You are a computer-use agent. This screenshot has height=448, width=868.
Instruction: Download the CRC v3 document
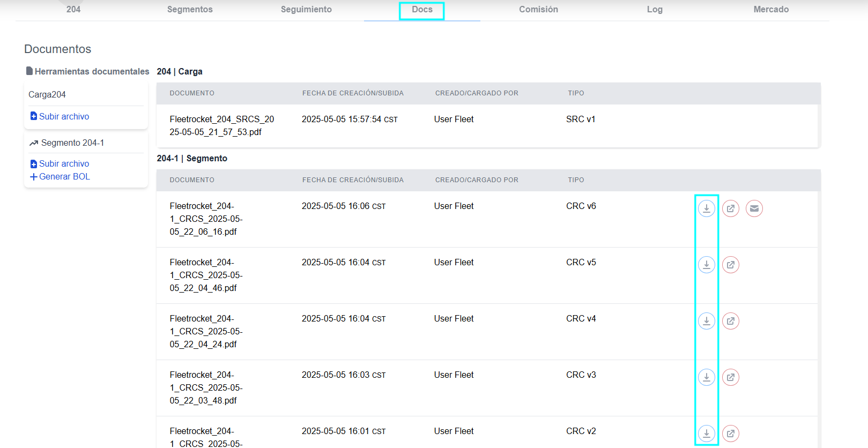coord(707,377)
